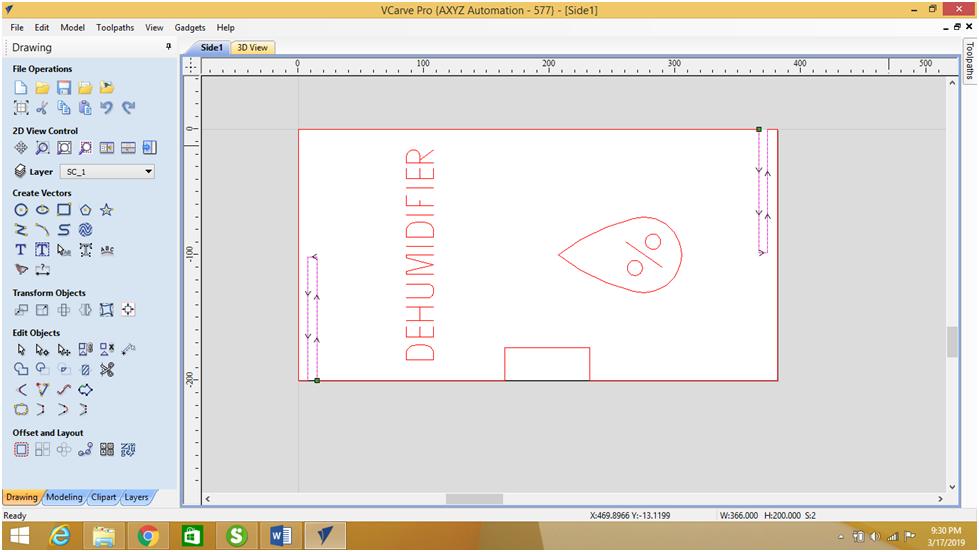Open the Toolpaths menu
The height and width of the screenshot is (552, 979).
(115, 27)
